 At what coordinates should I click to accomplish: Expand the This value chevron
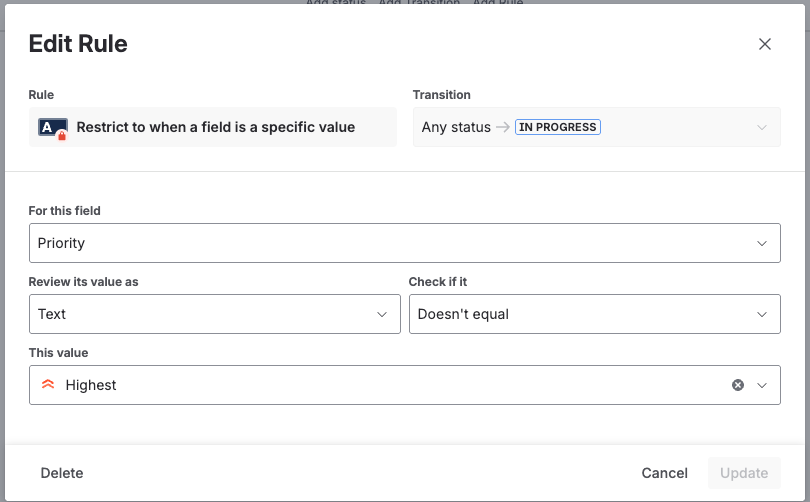[x=762, y=385]
